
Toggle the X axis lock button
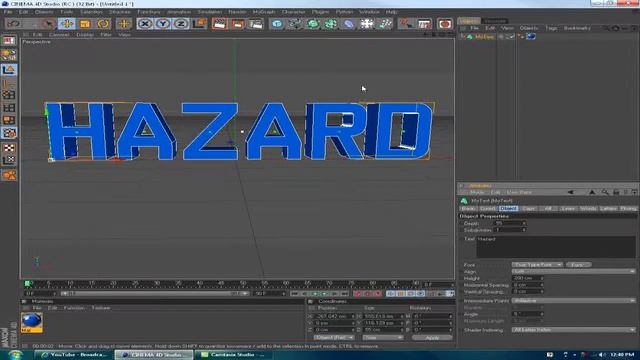pyautogui.click(x=144, y=24)
